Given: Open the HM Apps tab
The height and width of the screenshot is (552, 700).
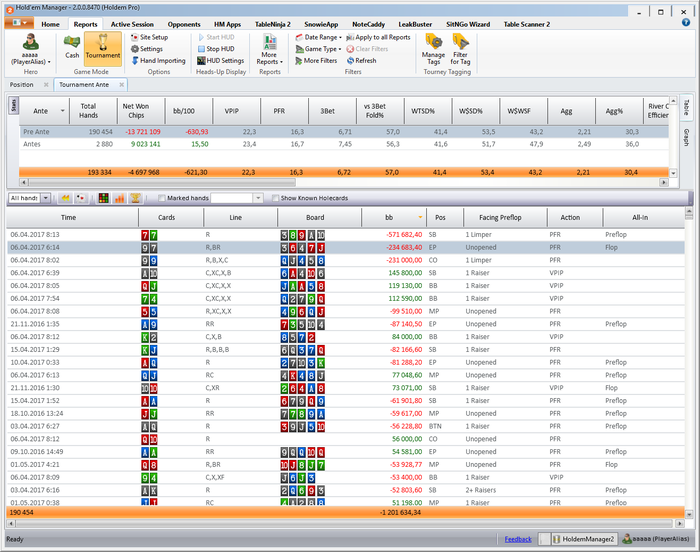Looking at the screenshot, I should tap(227, 24).
